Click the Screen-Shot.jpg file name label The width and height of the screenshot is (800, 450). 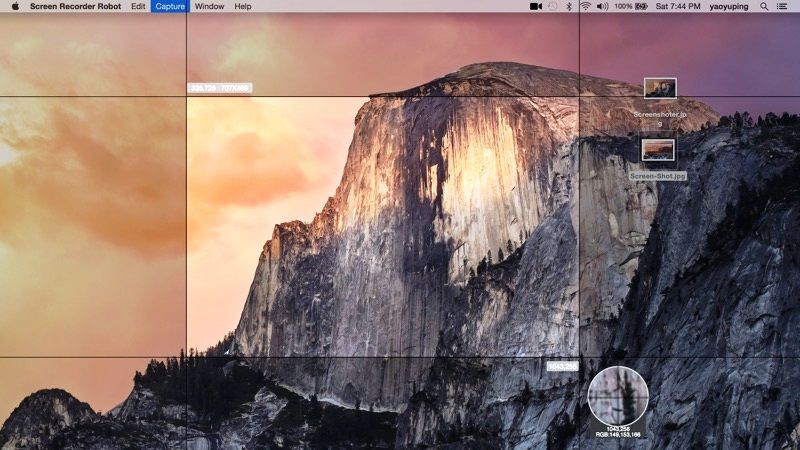point(658,176)
